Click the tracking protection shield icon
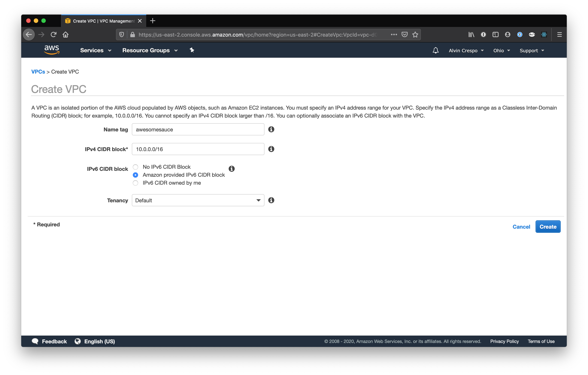Viewport: 588px width, 375px height. coord(121,35)
